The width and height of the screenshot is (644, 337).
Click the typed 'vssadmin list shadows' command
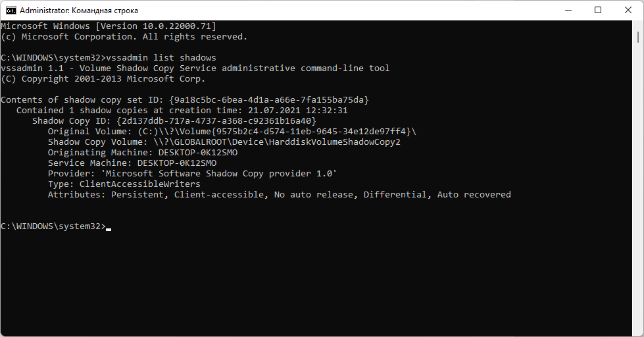pyautogui.click(x=161, y=58)
